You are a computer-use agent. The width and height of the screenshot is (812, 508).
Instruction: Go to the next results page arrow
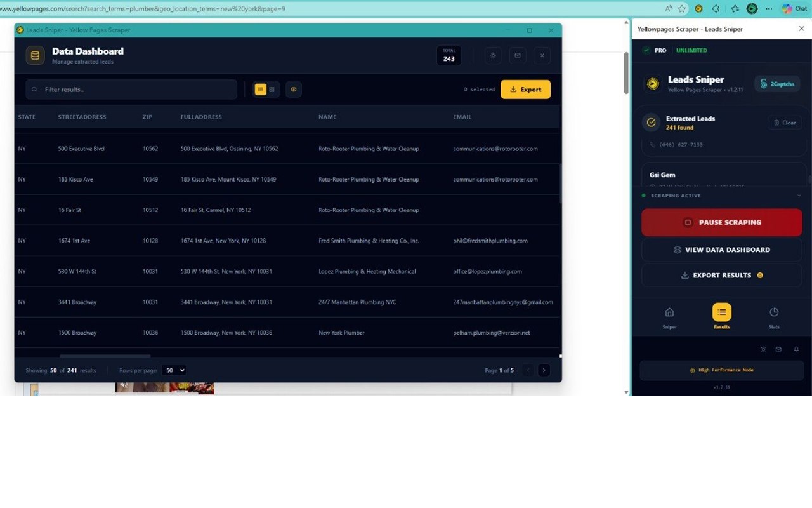coord(544,370)
